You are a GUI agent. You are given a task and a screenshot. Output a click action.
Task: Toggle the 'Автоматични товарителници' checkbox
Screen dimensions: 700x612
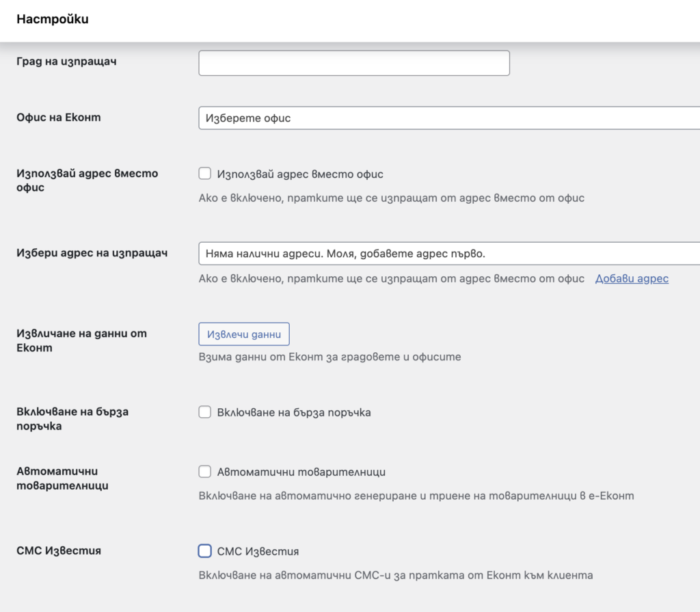[x=205, y=472]
